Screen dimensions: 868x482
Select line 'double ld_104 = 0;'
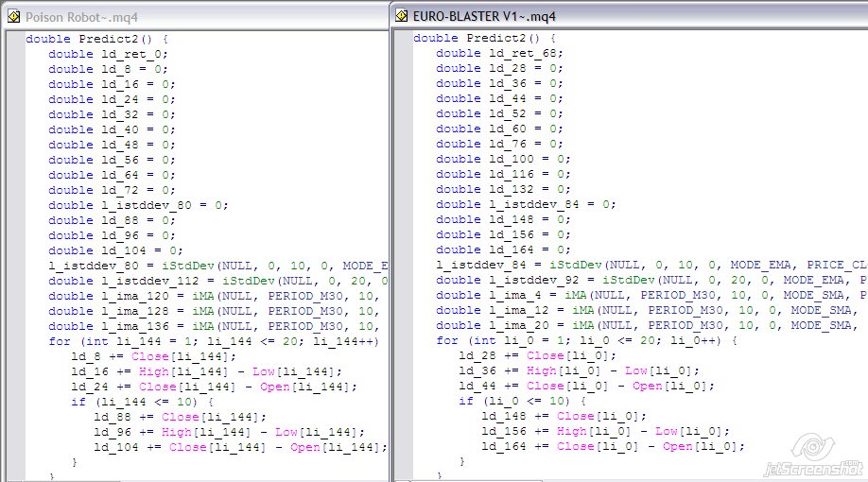tap(115, 250)
